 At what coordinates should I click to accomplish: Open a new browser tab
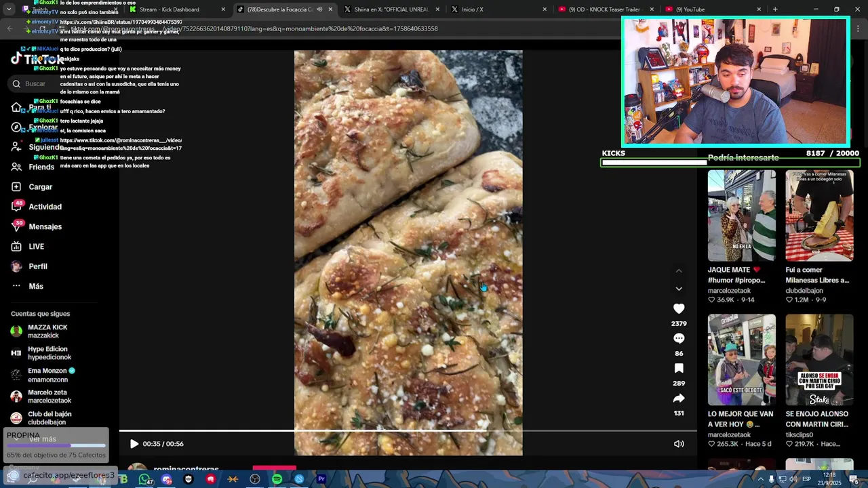(775, 9)
